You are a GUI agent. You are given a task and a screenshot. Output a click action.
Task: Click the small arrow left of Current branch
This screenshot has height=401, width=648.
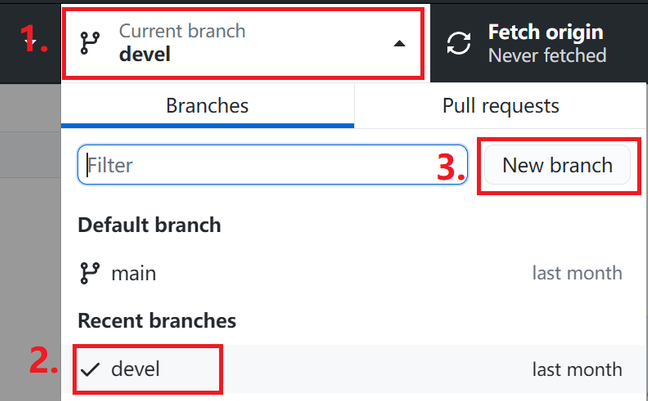pyautogui.click(x=30, y=41)
